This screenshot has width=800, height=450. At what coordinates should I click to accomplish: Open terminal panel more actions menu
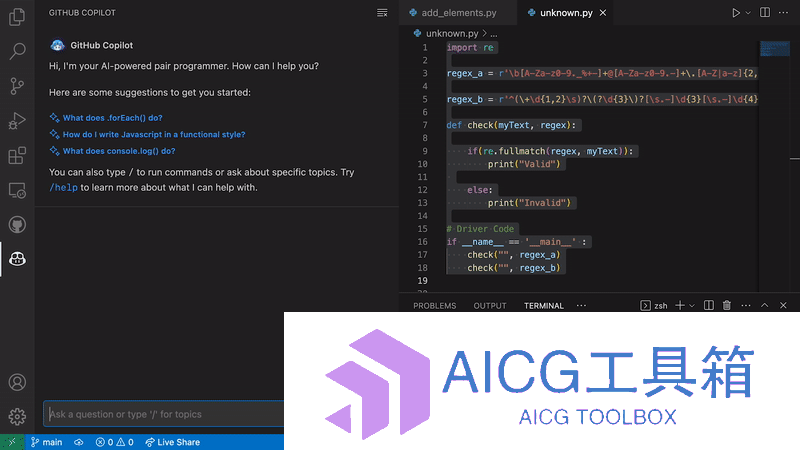pyautogui.click(x=746, y=306)
